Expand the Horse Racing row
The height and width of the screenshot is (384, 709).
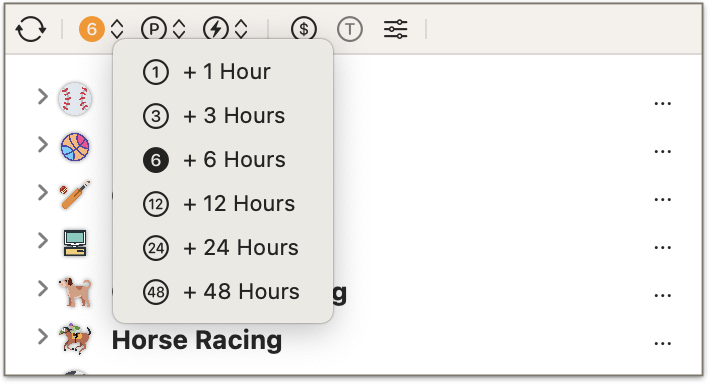point(43,337)
